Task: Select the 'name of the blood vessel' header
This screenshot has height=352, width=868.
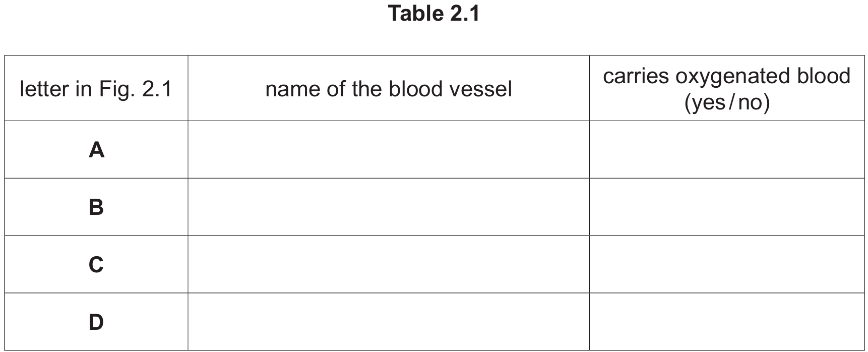Action: click(388, 89)
